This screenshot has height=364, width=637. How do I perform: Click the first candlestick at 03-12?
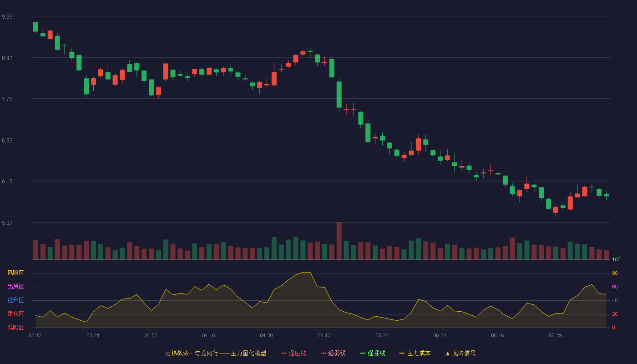[x=35, y=27]
